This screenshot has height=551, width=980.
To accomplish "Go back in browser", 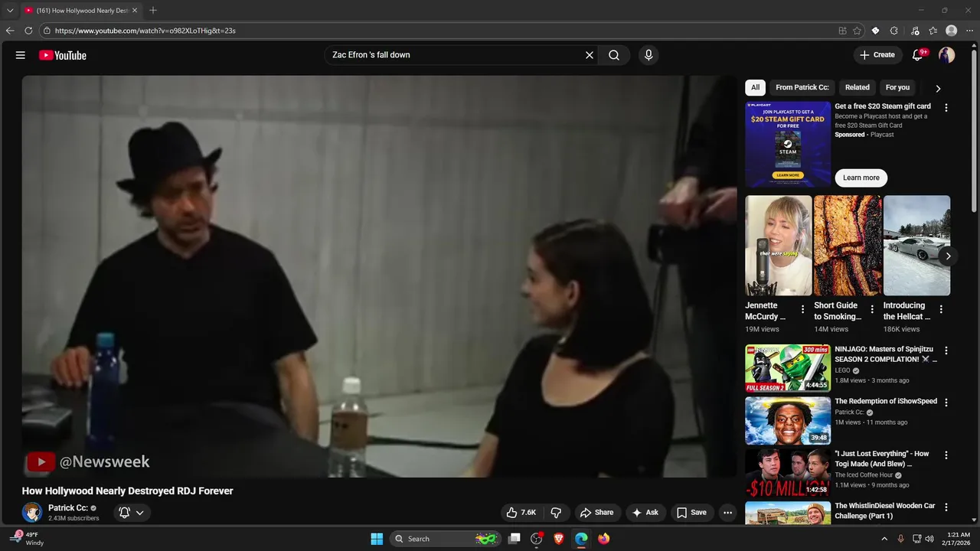I will (x=10, y=31).
